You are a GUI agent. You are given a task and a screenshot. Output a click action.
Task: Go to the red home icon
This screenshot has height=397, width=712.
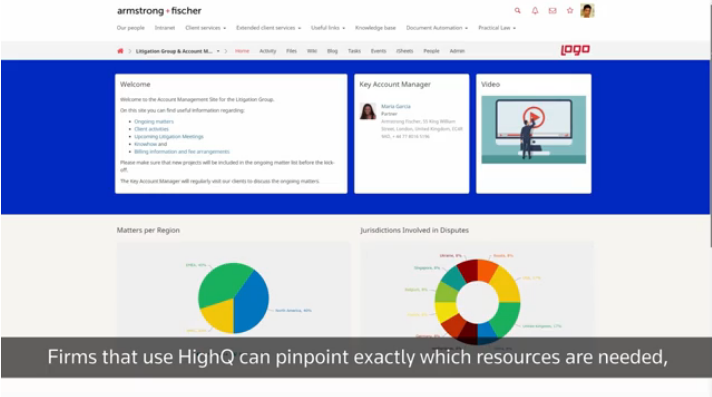click(120, 51)
